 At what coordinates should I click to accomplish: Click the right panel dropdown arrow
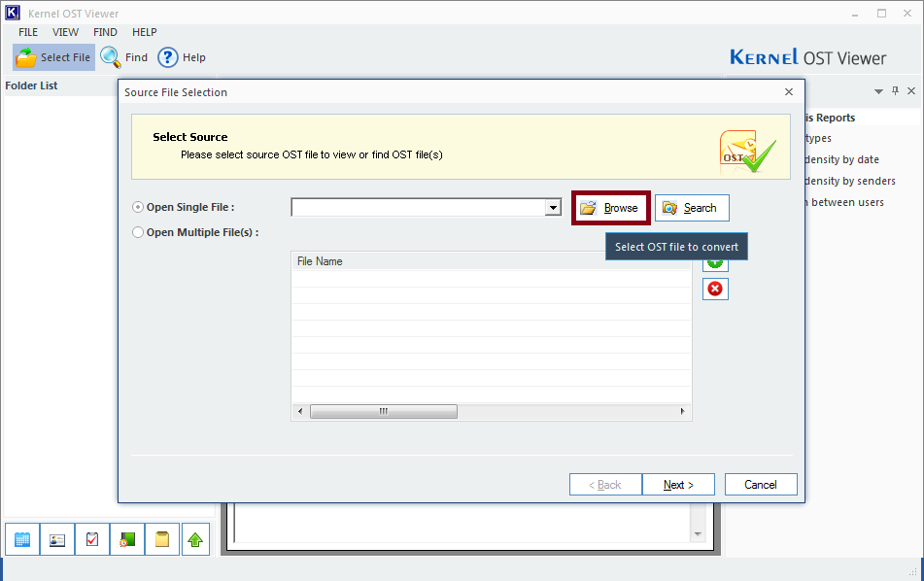[x=878, y=91]
